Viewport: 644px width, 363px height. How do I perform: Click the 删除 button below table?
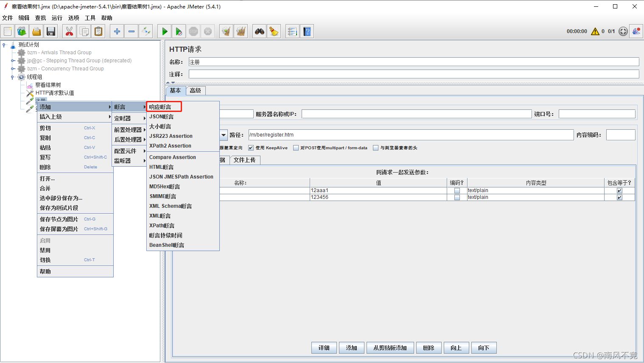click(429, 348)
